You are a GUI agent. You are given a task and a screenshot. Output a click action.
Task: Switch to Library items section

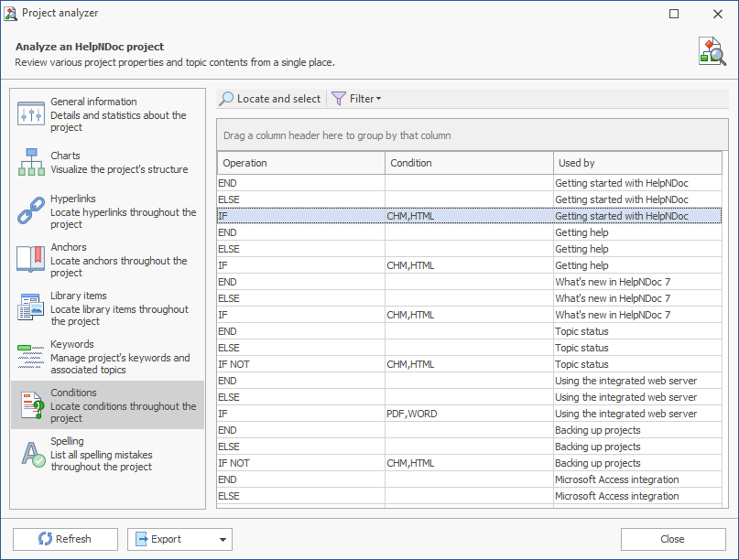click(107, 308)
